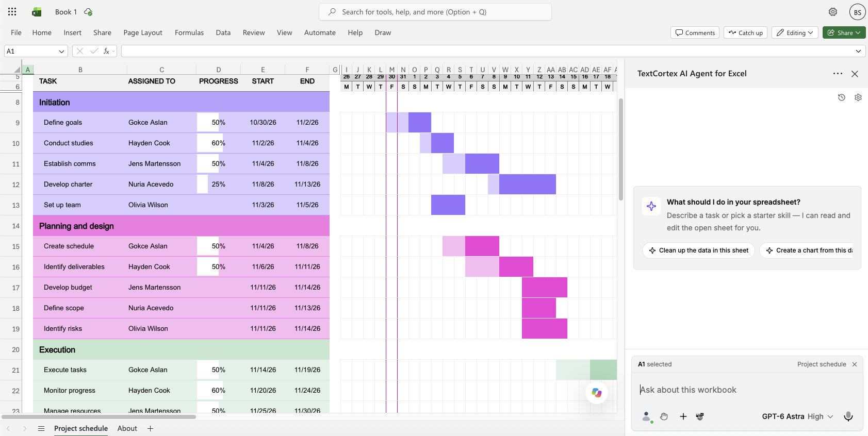The image size is (868, 436).
Task: Open the Page Layout ribbon tab
Action: [143, 32]
